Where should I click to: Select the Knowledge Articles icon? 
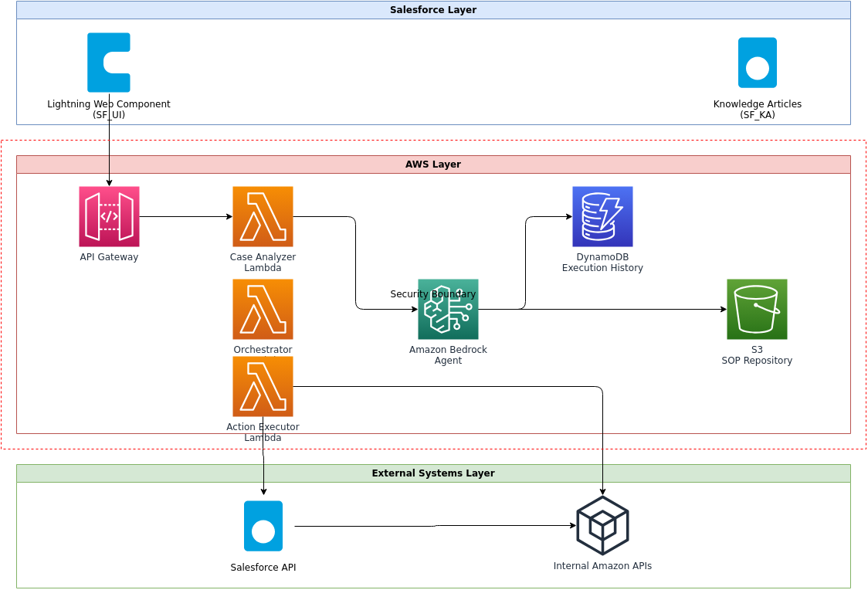pos(757,63)
